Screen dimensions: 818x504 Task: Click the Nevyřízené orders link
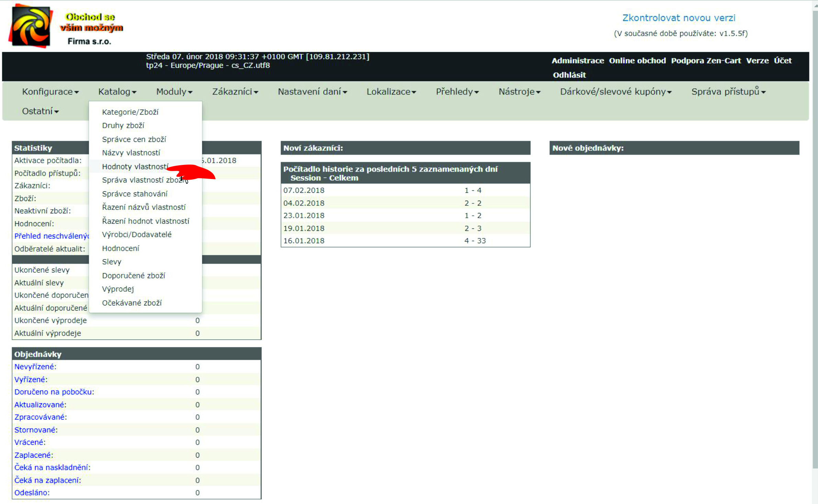pos(35,367)
